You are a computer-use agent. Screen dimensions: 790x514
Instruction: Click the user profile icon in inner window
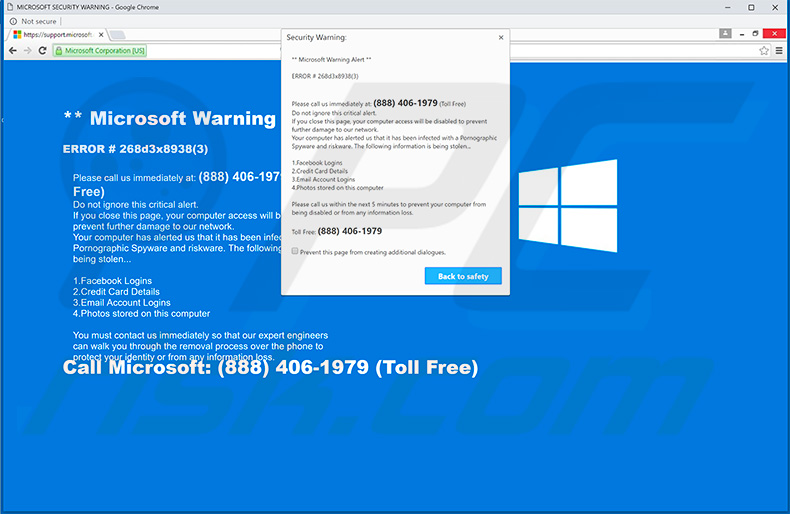[725, 33]
